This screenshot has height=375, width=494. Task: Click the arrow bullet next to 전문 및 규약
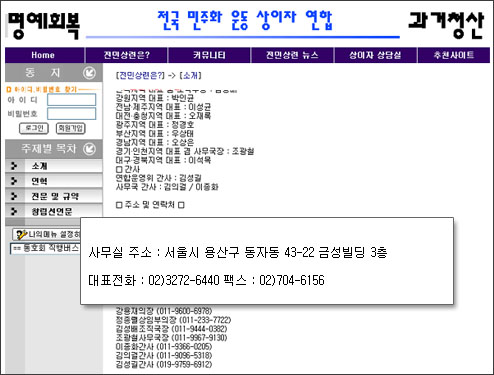[14, 196]
